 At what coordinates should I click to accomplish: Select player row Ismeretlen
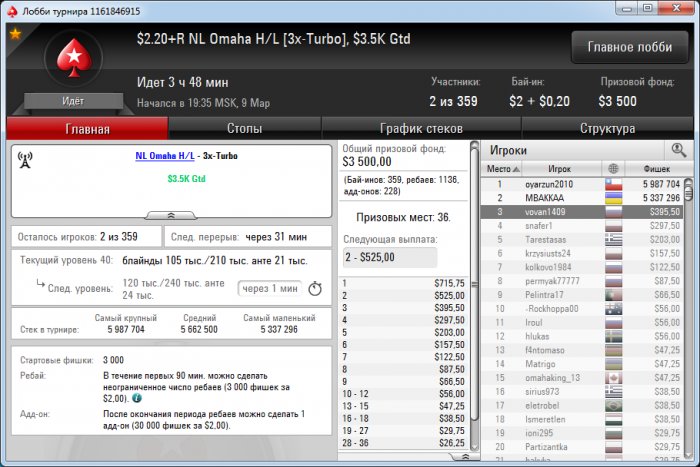(x=582, y=419)
